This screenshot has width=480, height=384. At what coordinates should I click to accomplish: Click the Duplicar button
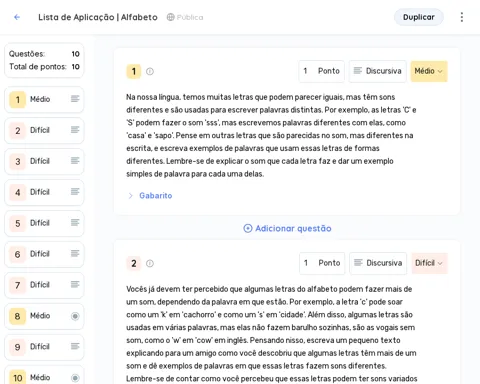click(419, 17)
